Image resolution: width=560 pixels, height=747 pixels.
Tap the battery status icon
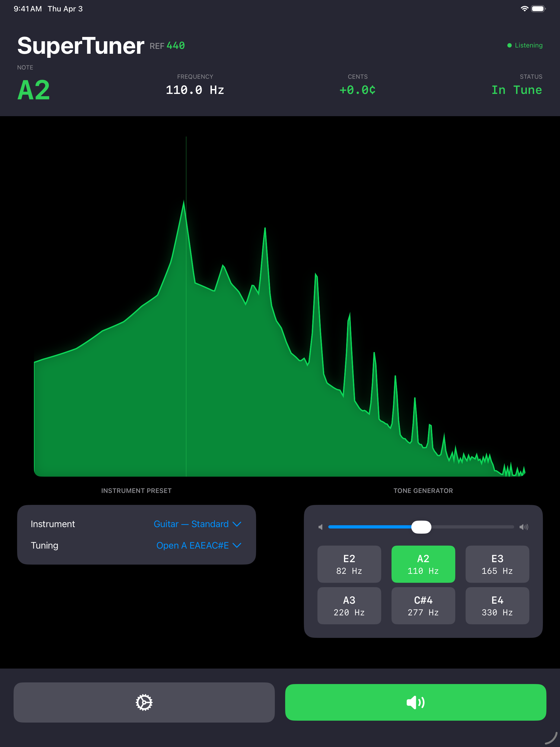[538, 9]
